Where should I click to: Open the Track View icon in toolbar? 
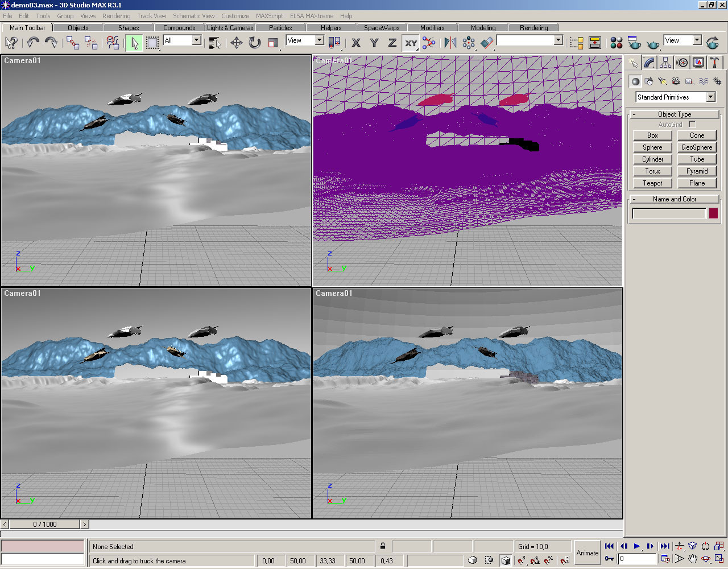pyautogui.click(x=576, y=43)
